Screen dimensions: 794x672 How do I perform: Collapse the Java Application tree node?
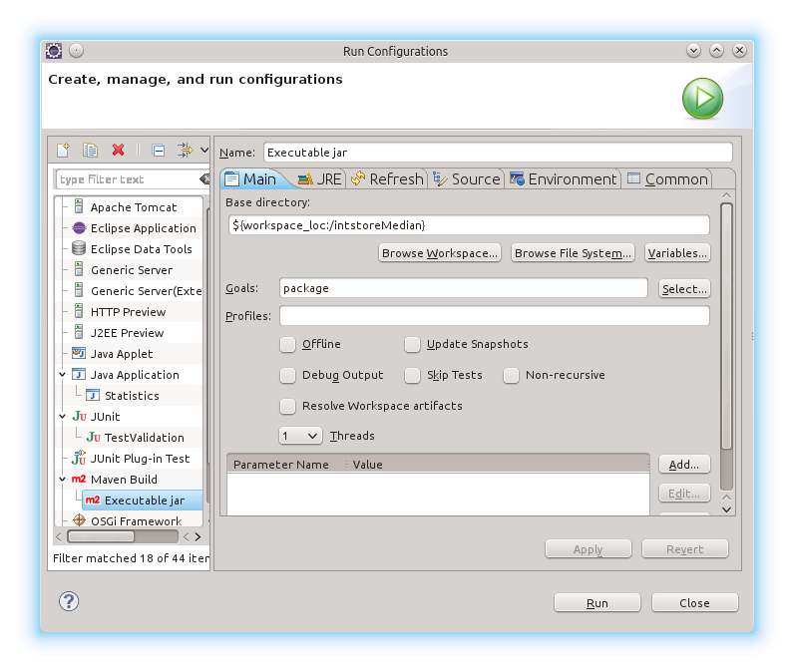62,375
